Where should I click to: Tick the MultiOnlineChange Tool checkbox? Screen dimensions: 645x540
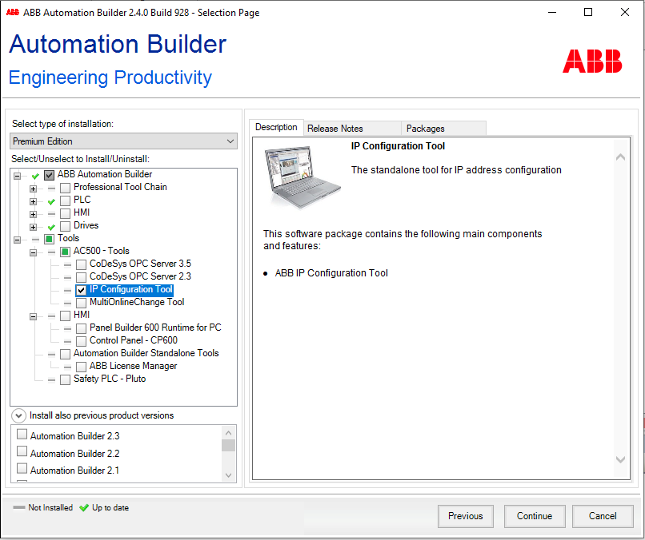pos(81,303)
